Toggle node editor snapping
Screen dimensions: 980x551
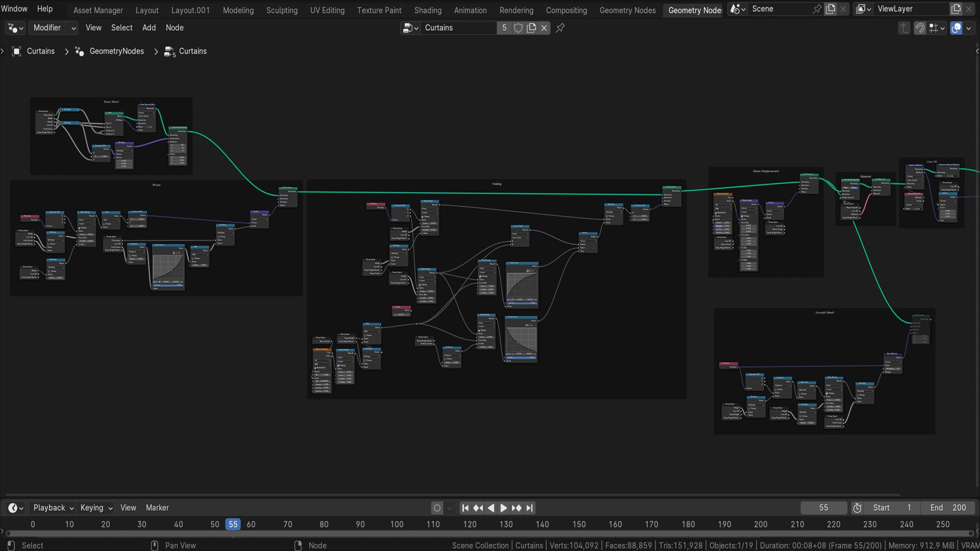click(920, 28)
